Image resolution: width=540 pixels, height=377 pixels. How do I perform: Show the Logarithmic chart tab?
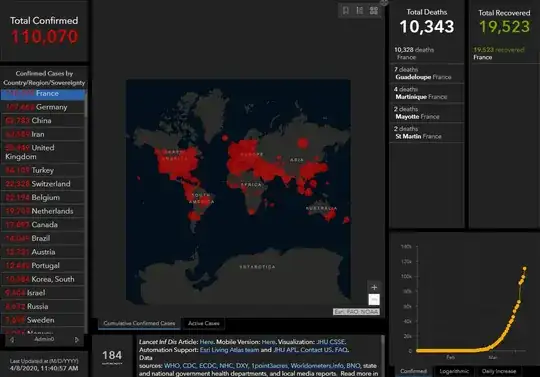(x=454, y=371)
